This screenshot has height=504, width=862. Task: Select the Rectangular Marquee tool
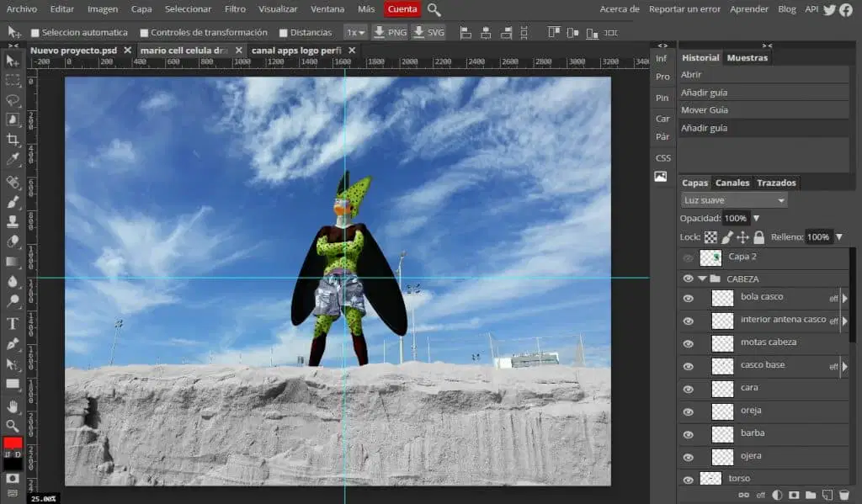point(12,81)
